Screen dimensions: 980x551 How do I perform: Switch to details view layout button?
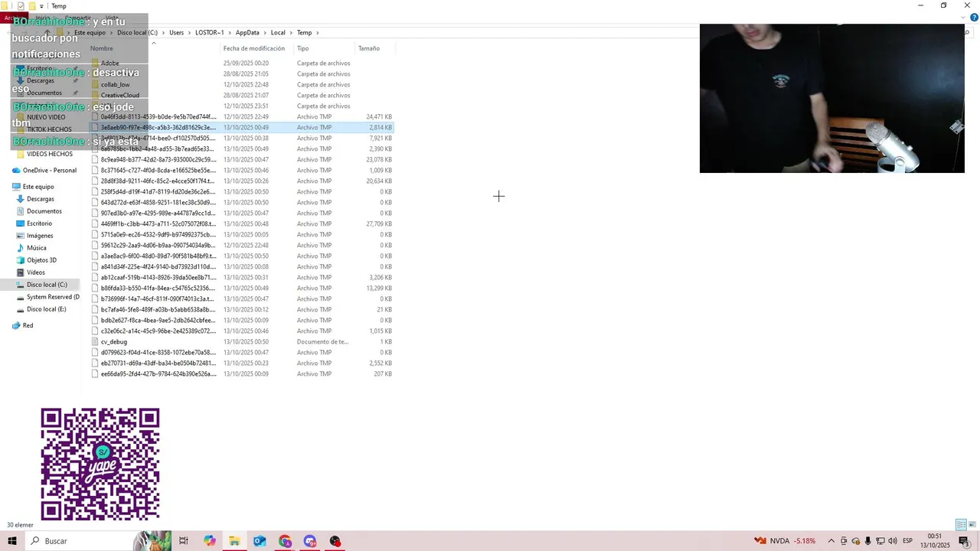click(x=961, y=525)
